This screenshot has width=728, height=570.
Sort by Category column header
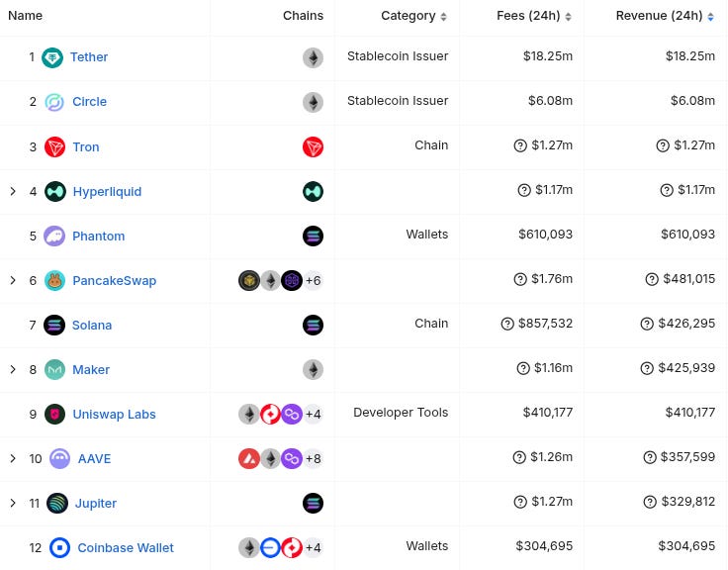[413, 16]
